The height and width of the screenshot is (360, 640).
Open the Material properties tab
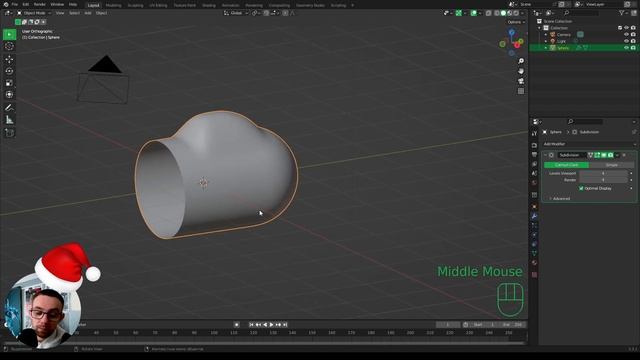point(534,263)
